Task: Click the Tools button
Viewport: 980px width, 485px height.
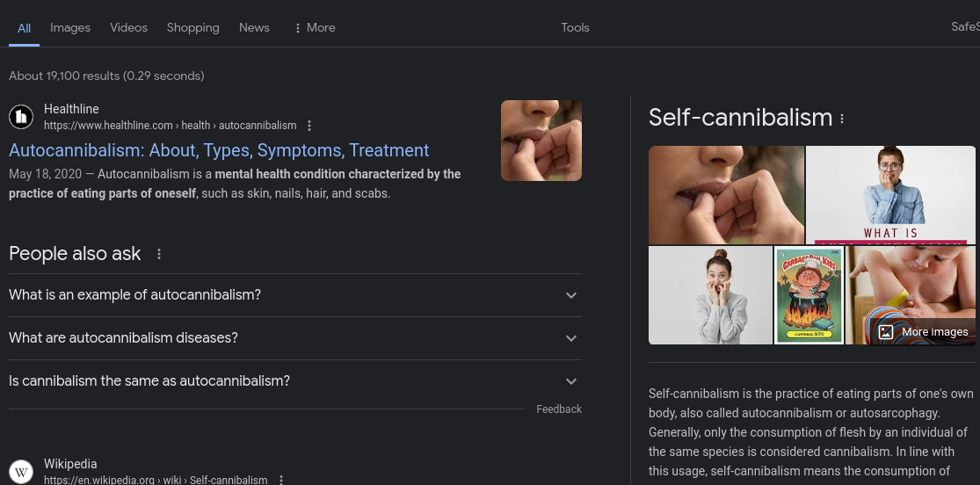Action: click(x=575, y=27)
